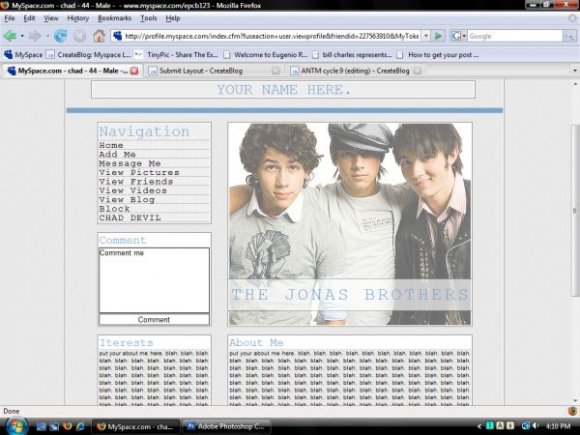580x435 pixels.
Task: Click the MySpace.com Firefox taskbar button
Action: click(136, 426)
